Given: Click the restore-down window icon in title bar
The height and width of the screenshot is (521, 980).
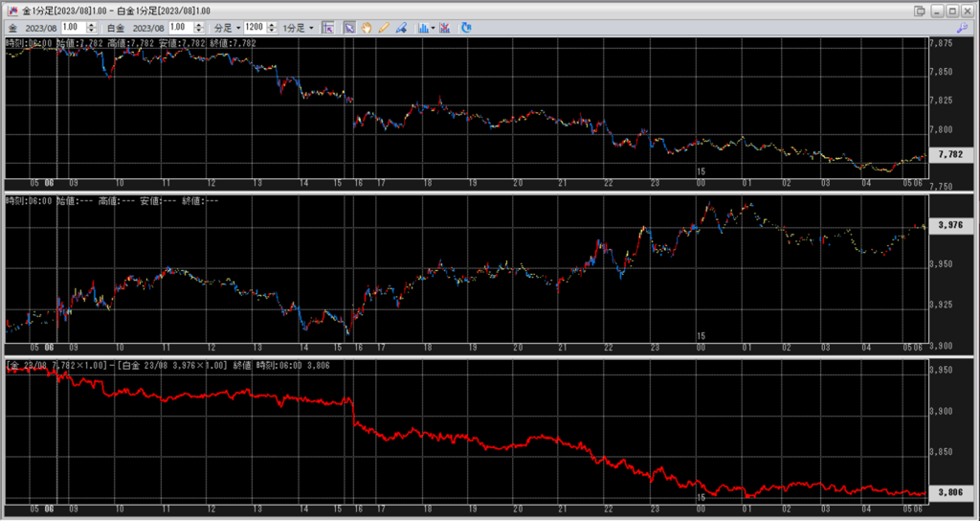Looking at the screenshot, I should (x=920, y=11).
